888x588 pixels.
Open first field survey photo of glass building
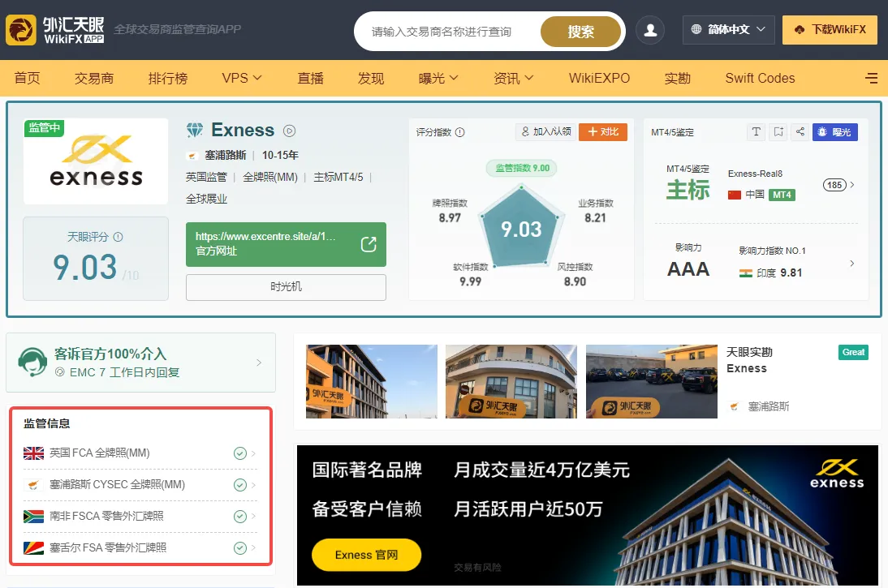coord(372,381)
